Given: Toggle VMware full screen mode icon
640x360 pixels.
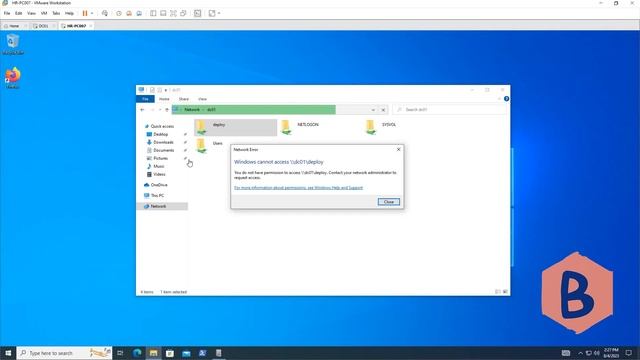Looking at the screenshot, I should 173,13.
